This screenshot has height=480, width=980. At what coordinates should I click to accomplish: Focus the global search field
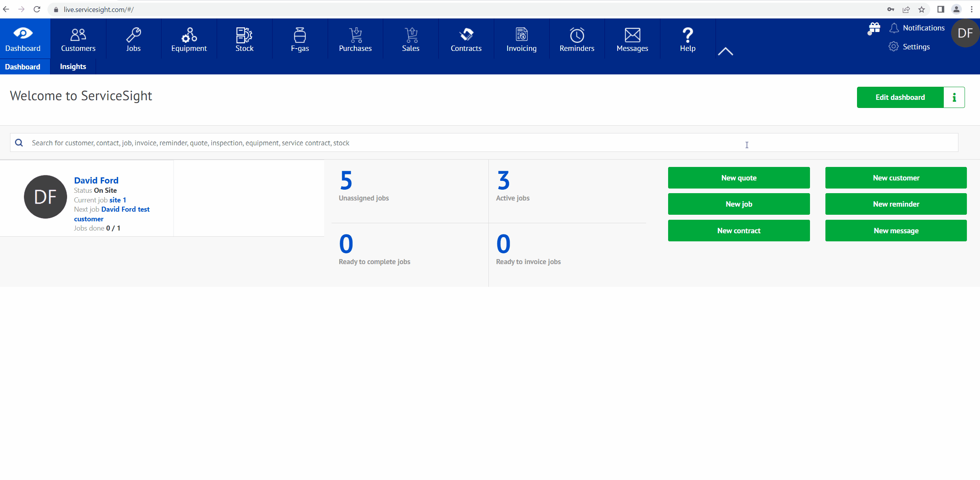tap(484, 143)
